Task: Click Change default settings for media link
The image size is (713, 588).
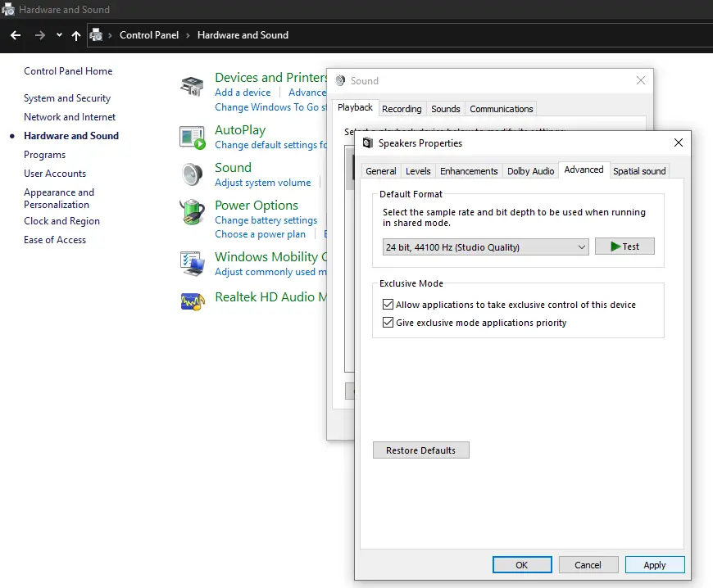Action: (270, 145)
